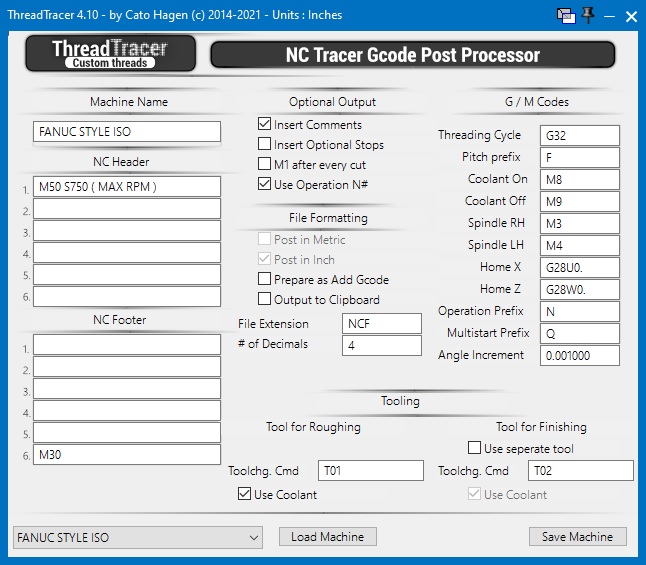The width and height of the screenshot is (646, 565).
Task: Check M1 after every cut
Action: (x=265, y=164)
